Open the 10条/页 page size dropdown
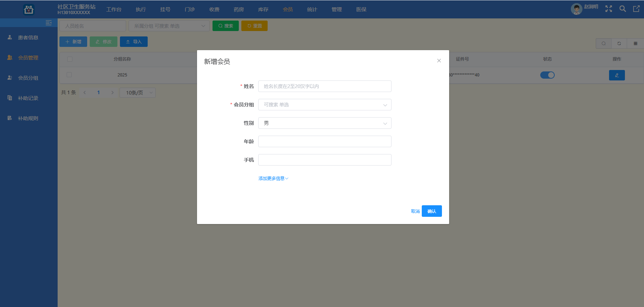 coord(138,93)
